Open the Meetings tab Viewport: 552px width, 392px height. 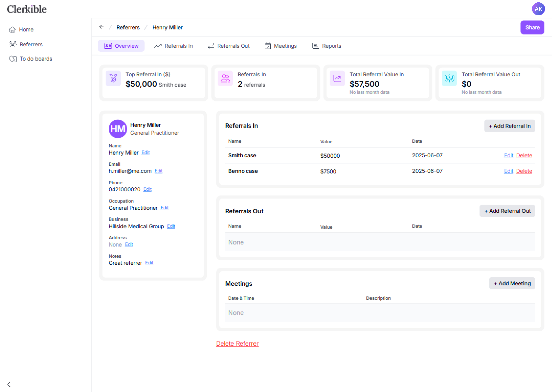[x=281, y=46]
